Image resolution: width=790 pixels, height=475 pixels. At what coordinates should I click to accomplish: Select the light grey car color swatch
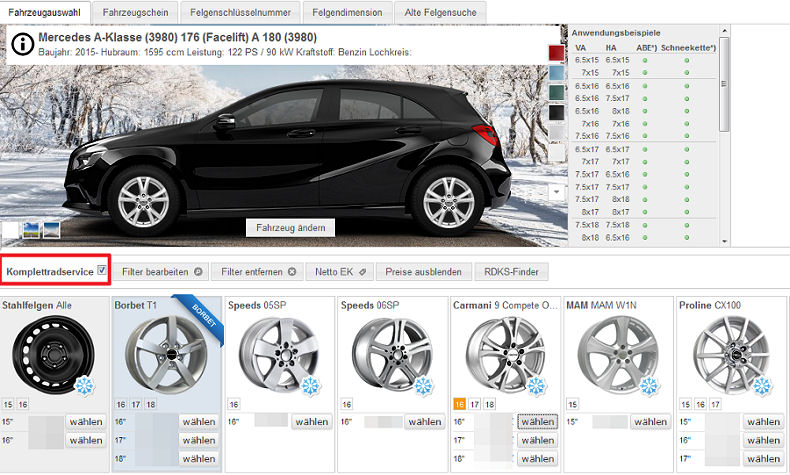(556, 133)
